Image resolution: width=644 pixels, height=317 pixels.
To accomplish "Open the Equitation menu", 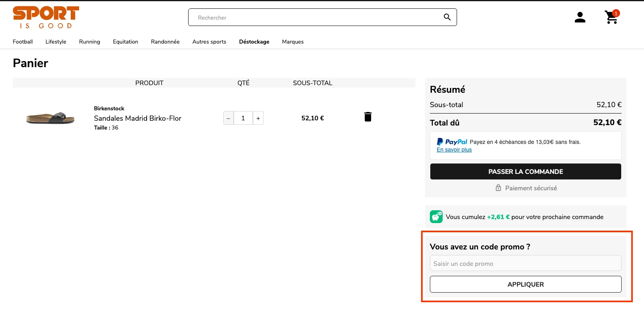I will [x=125, y=42].
